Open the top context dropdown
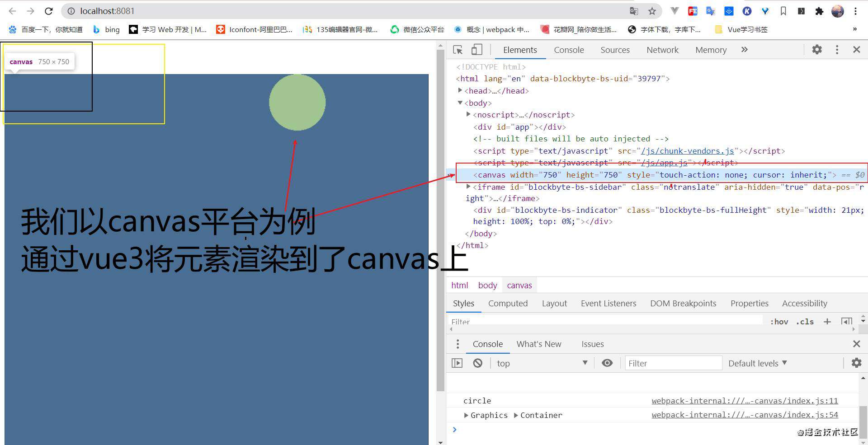The width and height of the screenshot is (868, 445). pos(542,363)
